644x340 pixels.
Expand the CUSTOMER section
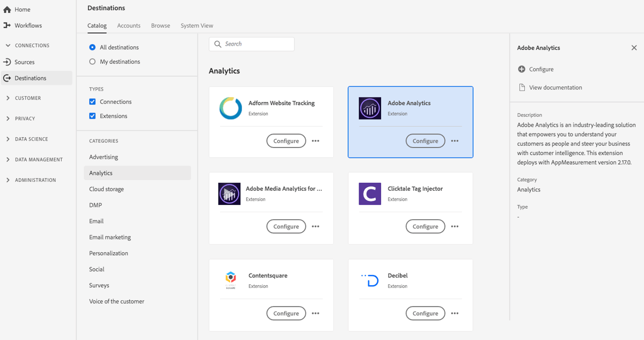pyautogui.click(x=7, y=98)
